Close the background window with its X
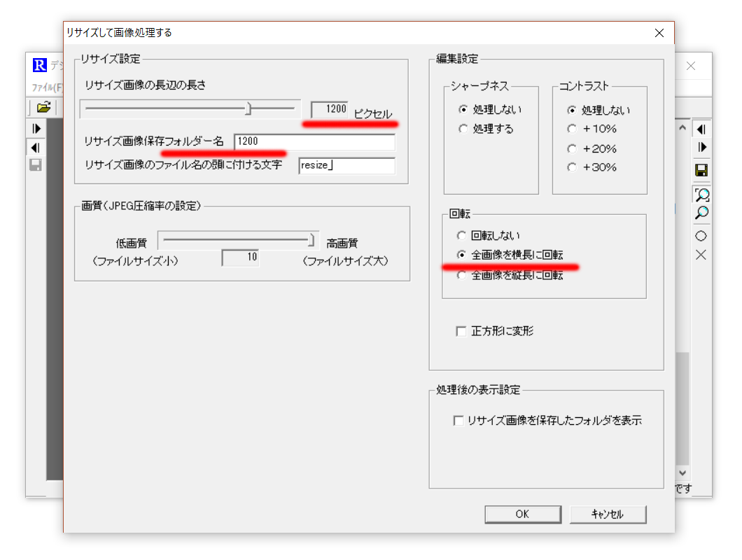 coord(691,66)
